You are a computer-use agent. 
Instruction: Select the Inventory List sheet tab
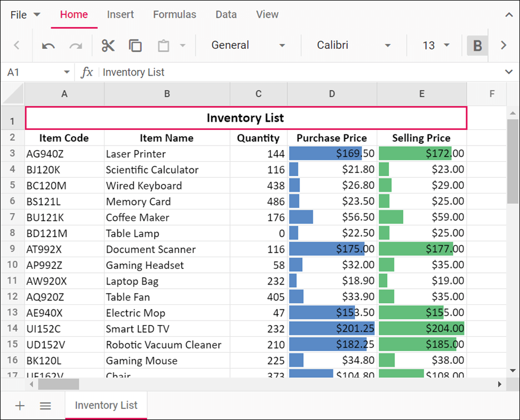106,406
